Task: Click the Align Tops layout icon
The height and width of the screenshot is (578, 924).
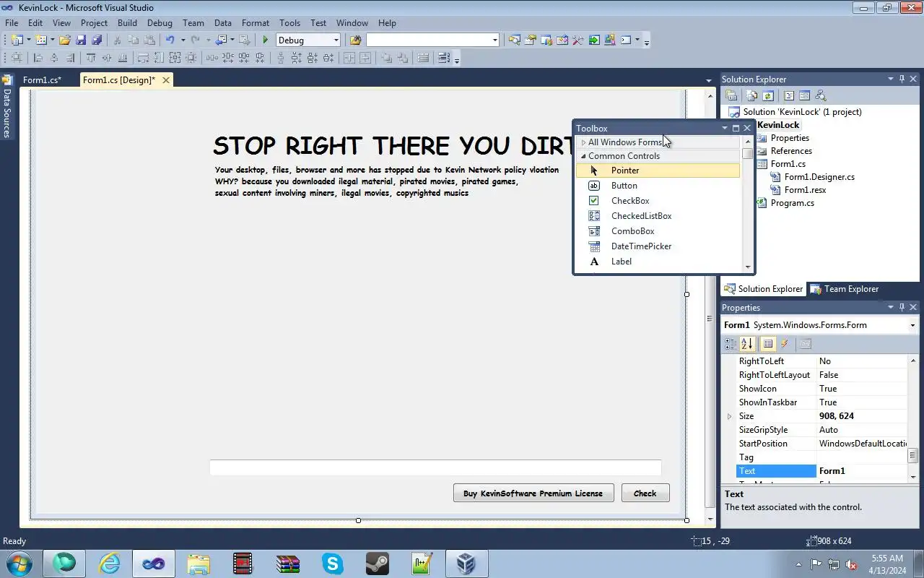Action: pos(91,58)
